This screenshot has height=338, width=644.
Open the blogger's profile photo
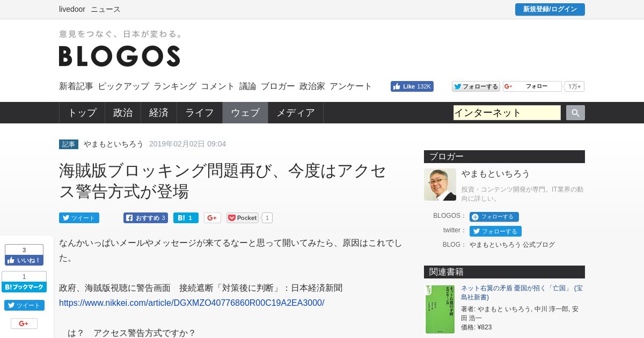click(440, 185)
